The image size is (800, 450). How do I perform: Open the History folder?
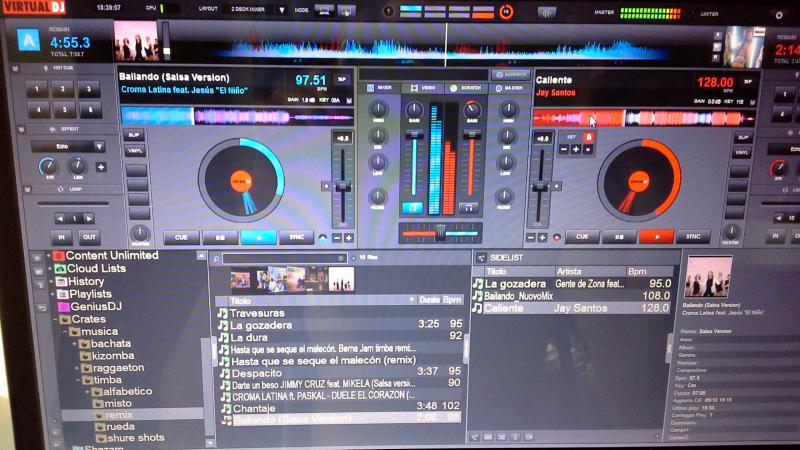(80, 281)
